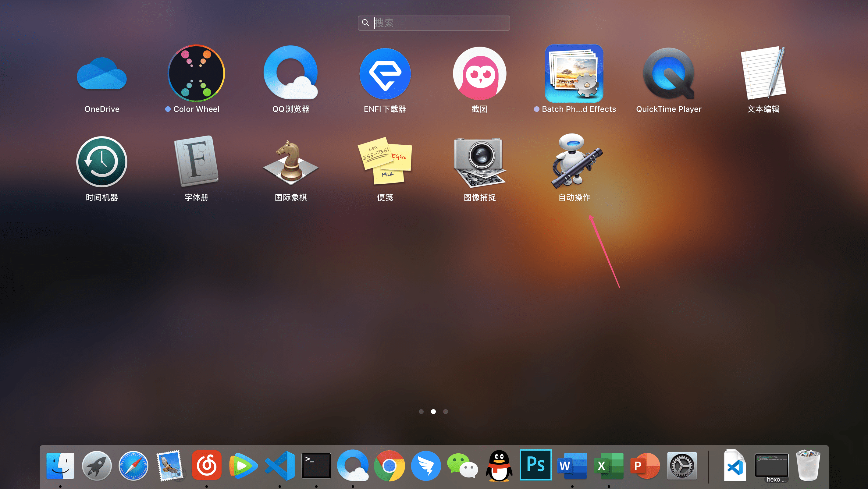The image size is (868, 489).
Task: Open 字体册 Font Book app
Action: (196, 161)
